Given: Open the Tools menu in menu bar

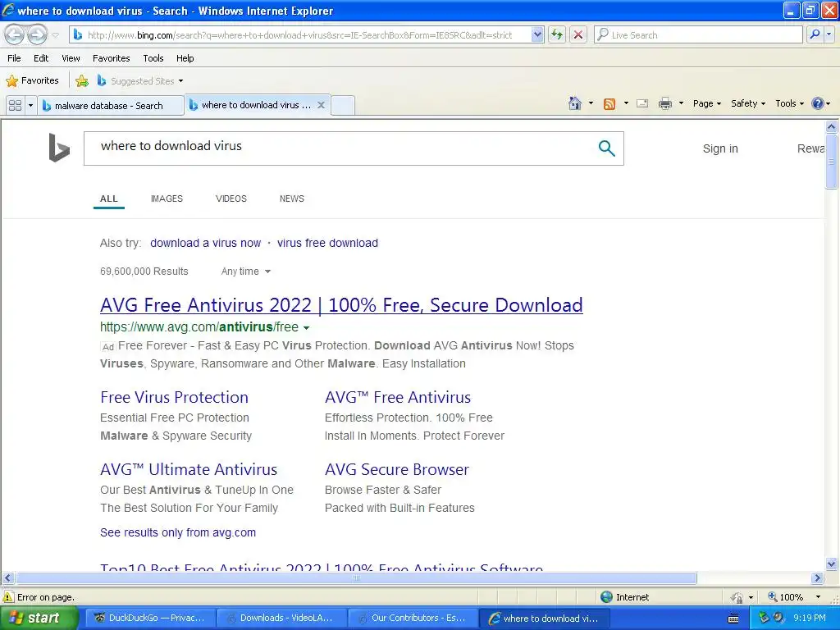Looking at the screenshot, I should (153, 58).
